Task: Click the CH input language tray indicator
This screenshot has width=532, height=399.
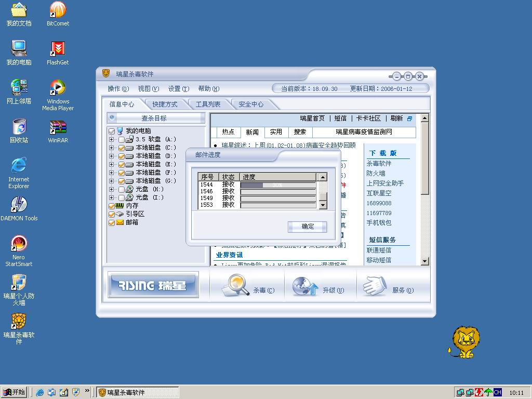Action: [x=497, y=392]
